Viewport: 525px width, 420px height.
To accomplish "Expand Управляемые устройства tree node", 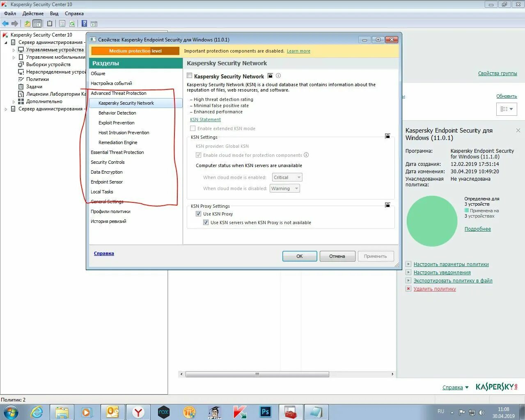I will [14, 50].
